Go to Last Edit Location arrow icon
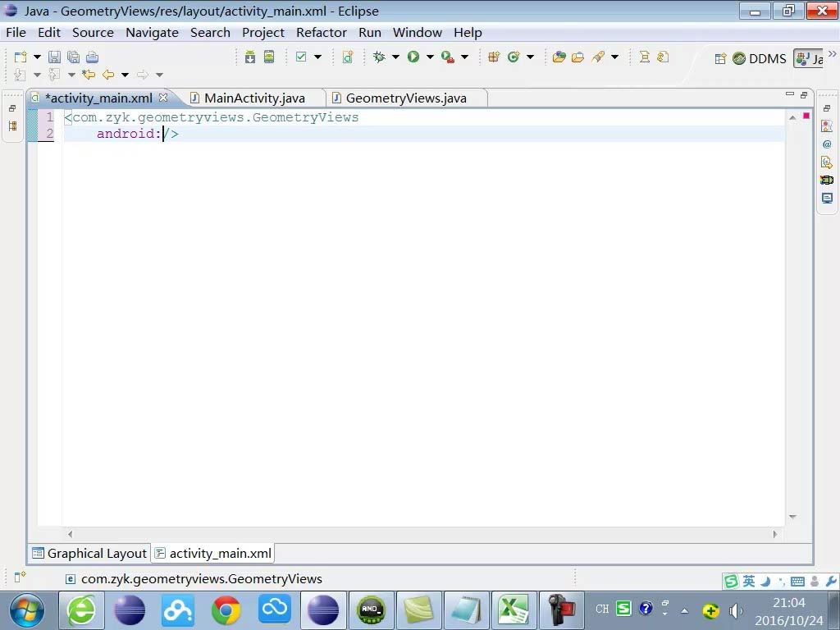 click(x=89, y=75)
